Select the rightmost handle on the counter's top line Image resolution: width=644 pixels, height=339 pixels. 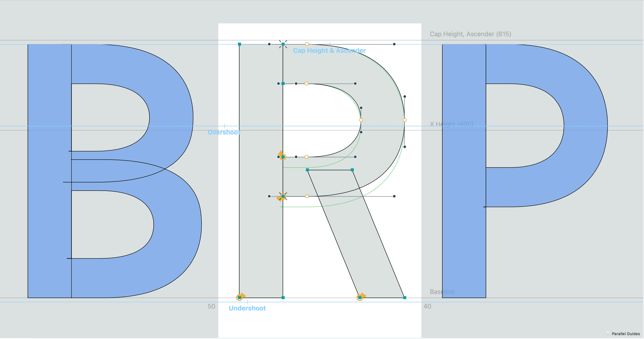point(355,84)
